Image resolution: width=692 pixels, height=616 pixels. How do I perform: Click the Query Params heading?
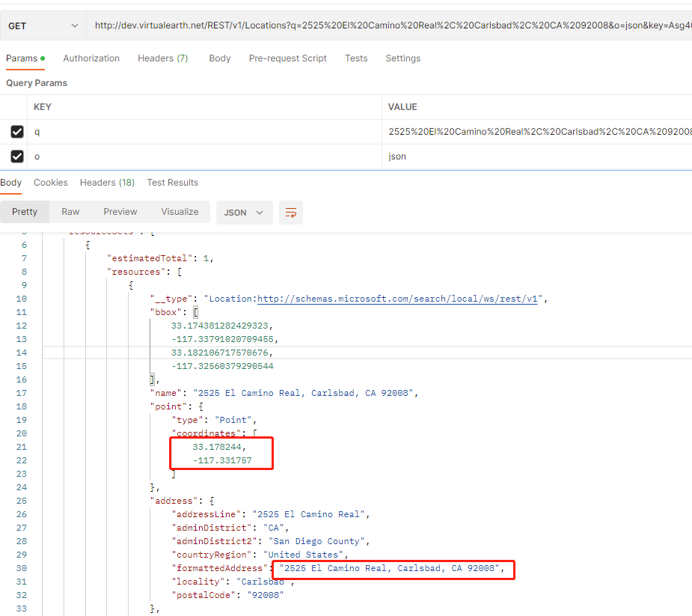[x=37, y=83]
